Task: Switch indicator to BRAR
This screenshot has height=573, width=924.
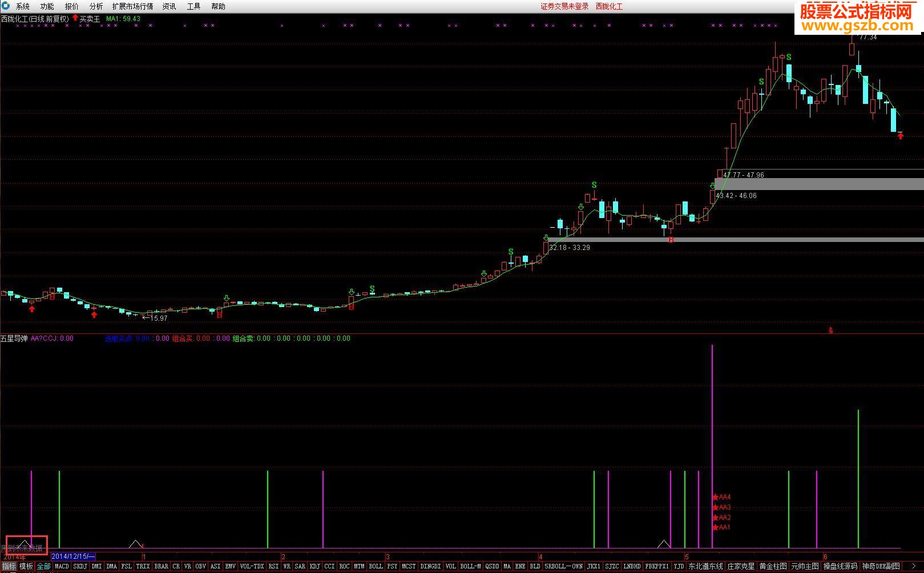Action: click(x=162, y=566)
